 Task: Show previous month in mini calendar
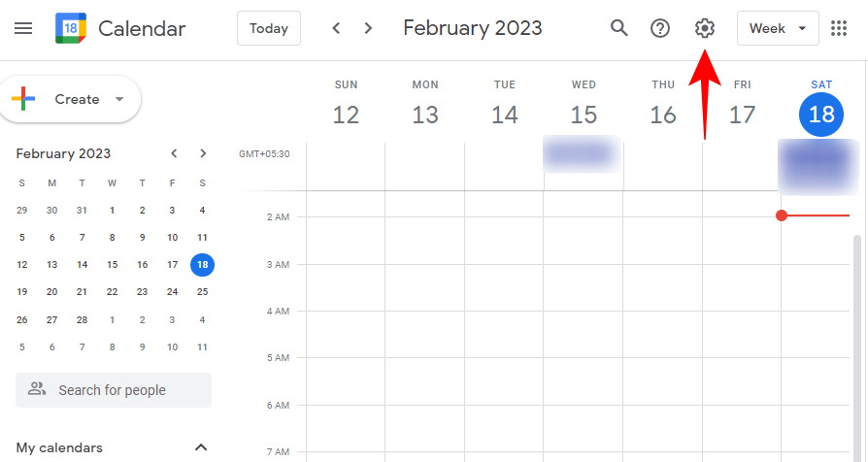coord(174,153)
